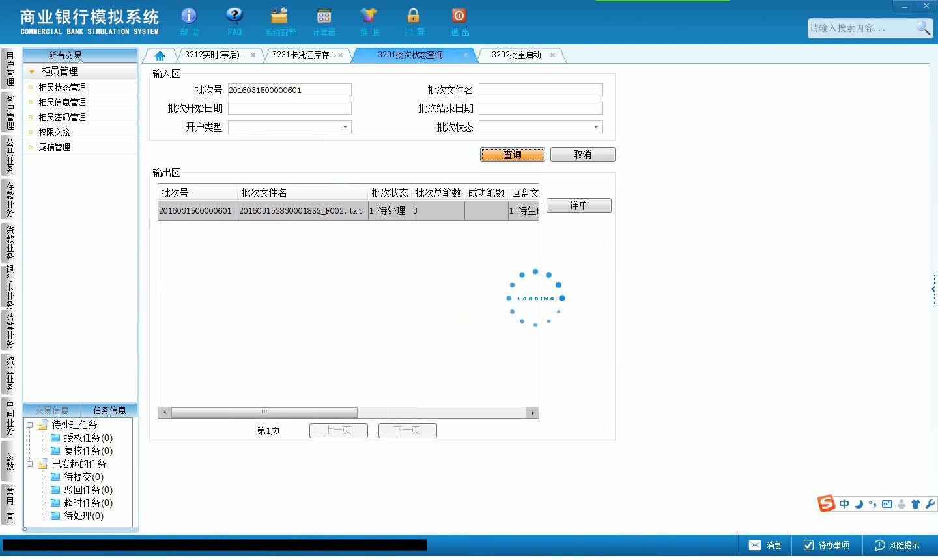Viewport: 938px width, 560px height.
Task: Collapse the 已发起的任务 tree node
Action: pyautogui.click(x=29, y=464)
